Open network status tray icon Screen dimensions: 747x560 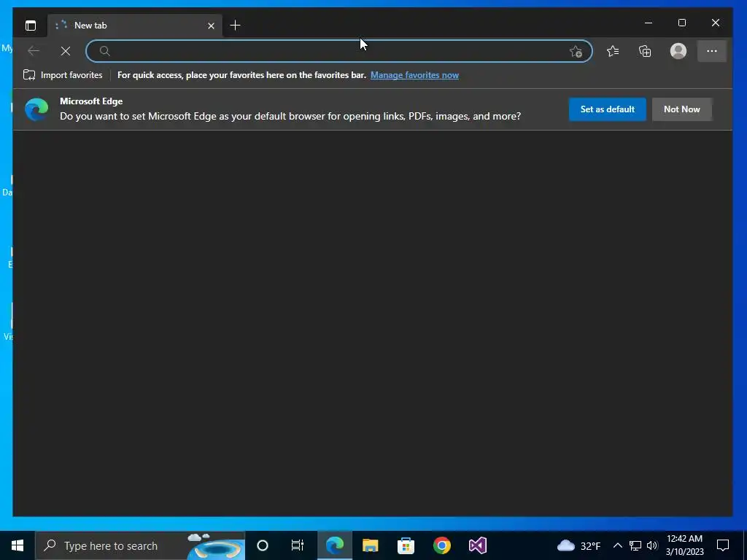635,545
